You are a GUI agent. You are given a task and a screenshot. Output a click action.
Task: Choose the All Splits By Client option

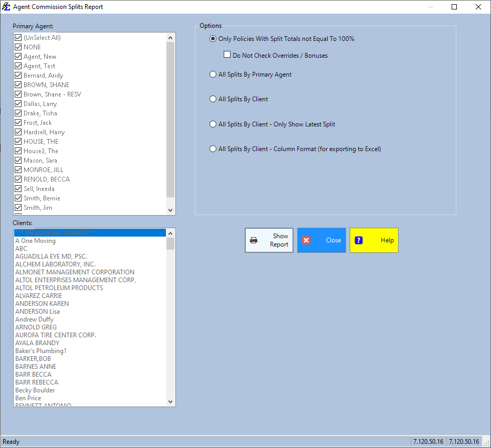coord(213,99)
